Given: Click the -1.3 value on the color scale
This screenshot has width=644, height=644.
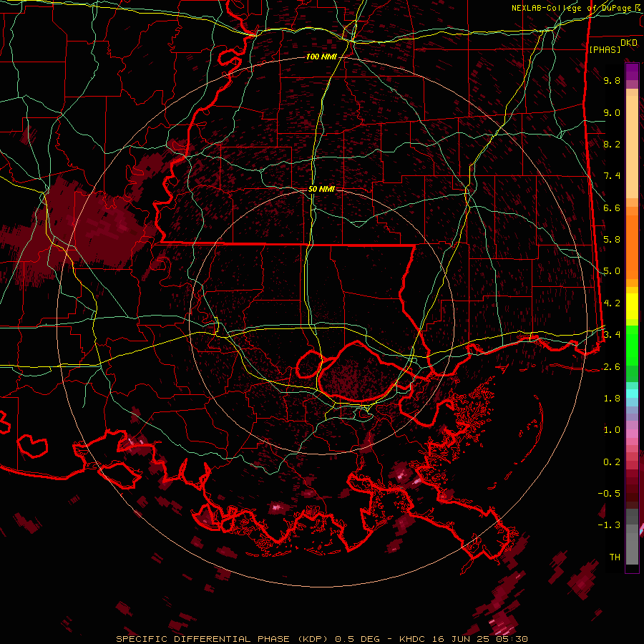Looking at the screenshot, I should (609, 525).
